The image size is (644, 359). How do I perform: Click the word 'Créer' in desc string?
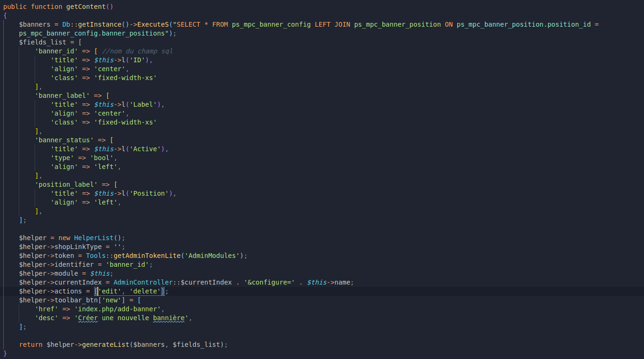click(88, 318)
